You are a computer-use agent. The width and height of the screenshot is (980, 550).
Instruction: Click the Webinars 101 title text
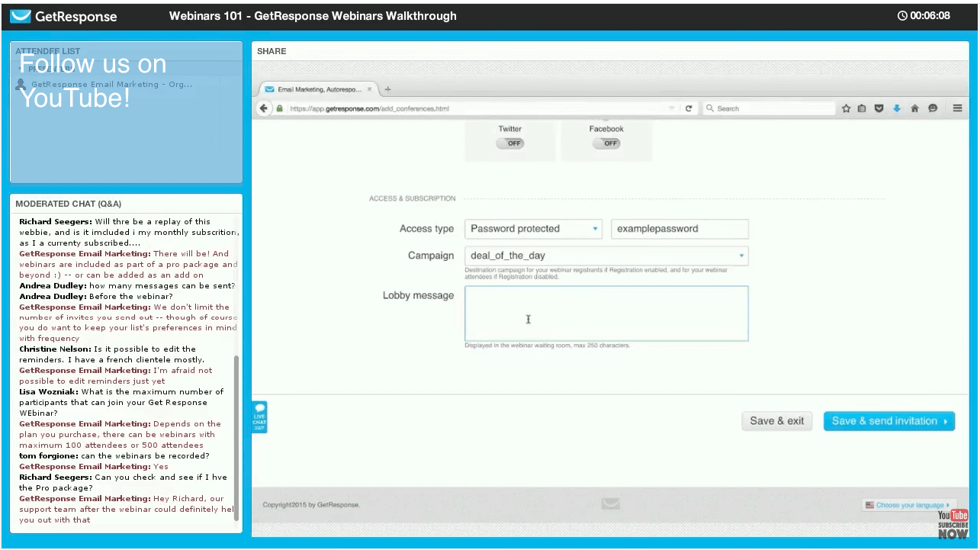click(313, 15)
